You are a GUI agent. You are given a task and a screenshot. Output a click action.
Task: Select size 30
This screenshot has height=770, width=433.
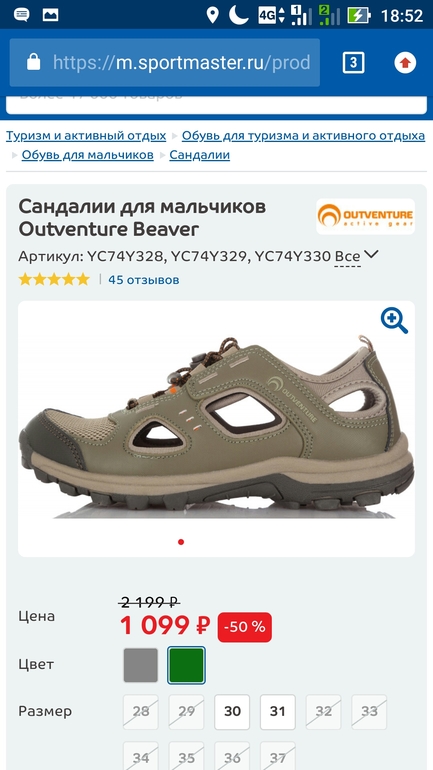click(x=232, y=712)
